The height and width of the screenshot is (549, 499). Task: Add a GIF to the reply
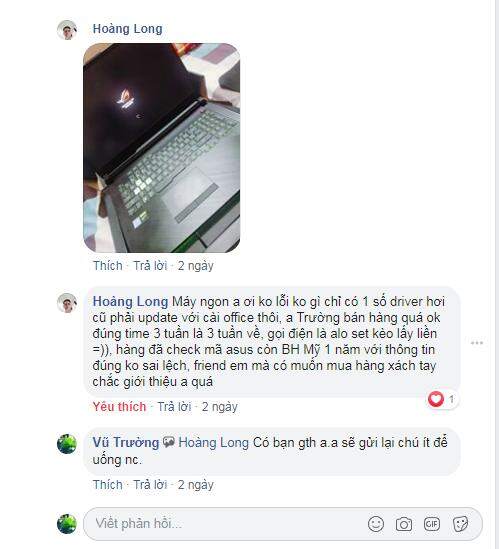[431, 524]
